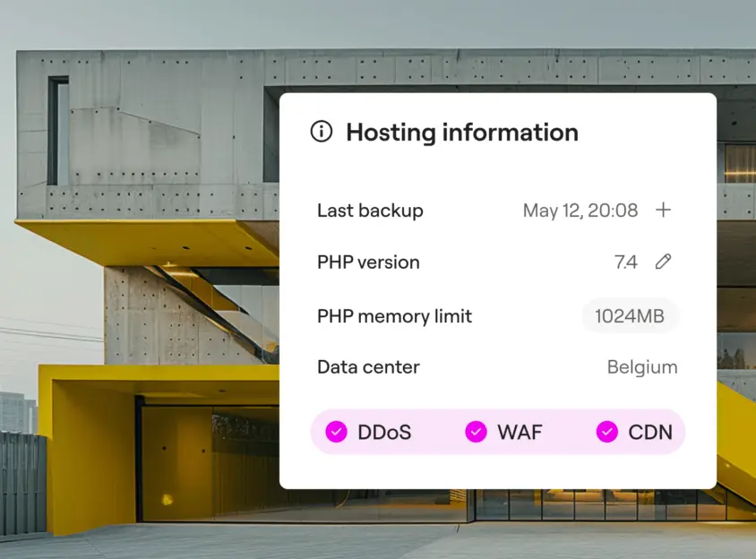
Task: Click the Data center label
Action: pyautogui.click(x=368, y=367)
